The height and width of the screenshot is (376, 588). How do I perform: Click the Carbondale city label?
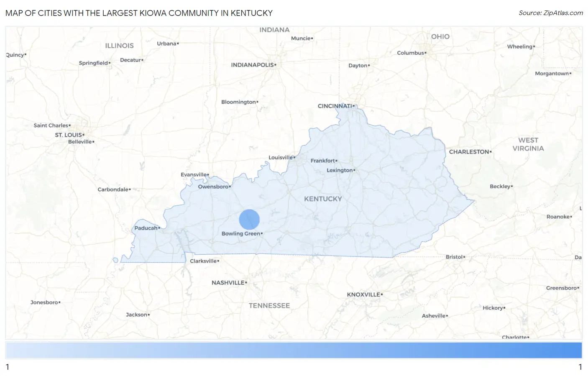[113, 189]
